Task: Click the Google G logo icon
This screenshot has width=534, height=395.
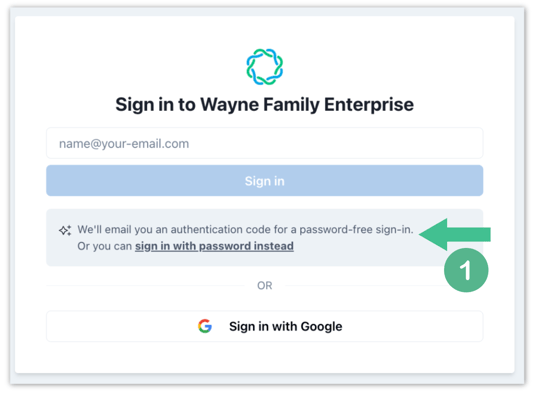Action: pos(205,326)
